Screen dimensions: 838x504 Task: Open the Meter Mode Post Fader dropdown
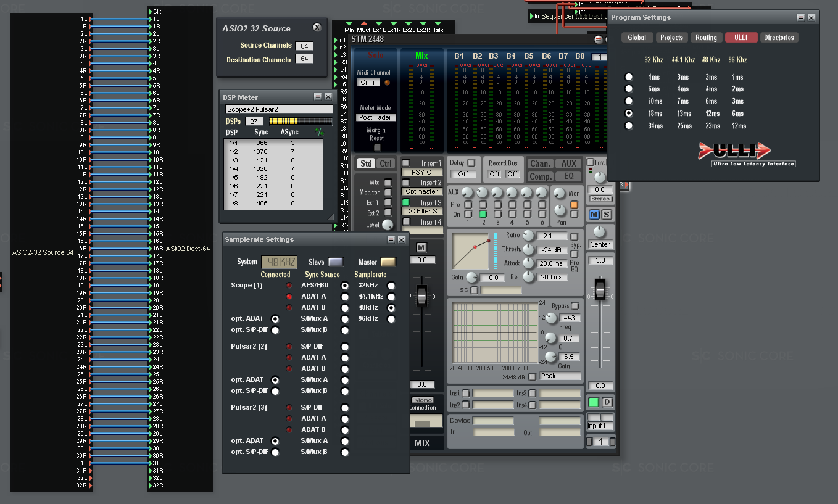pyautogui.click(x=376, y=117)
